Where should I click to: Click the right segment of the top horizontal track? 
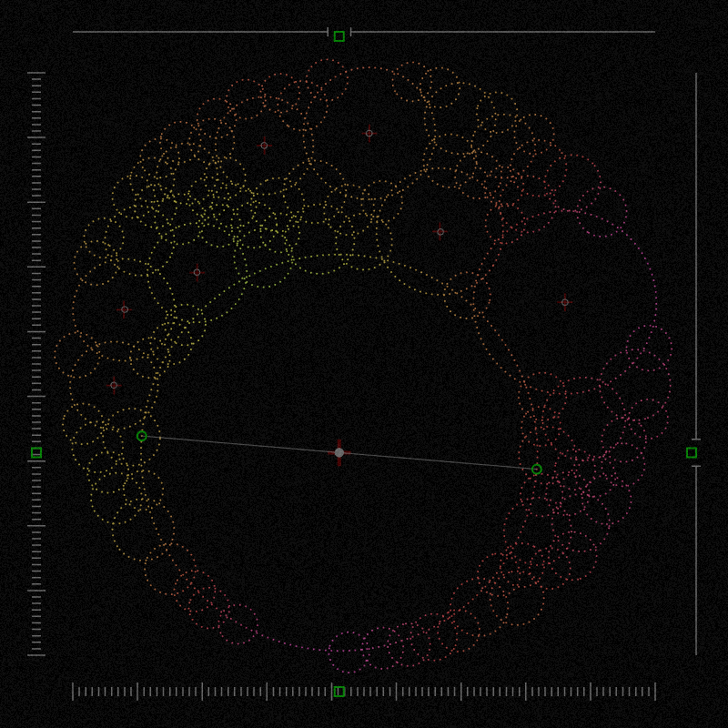[x=502, y=32]
